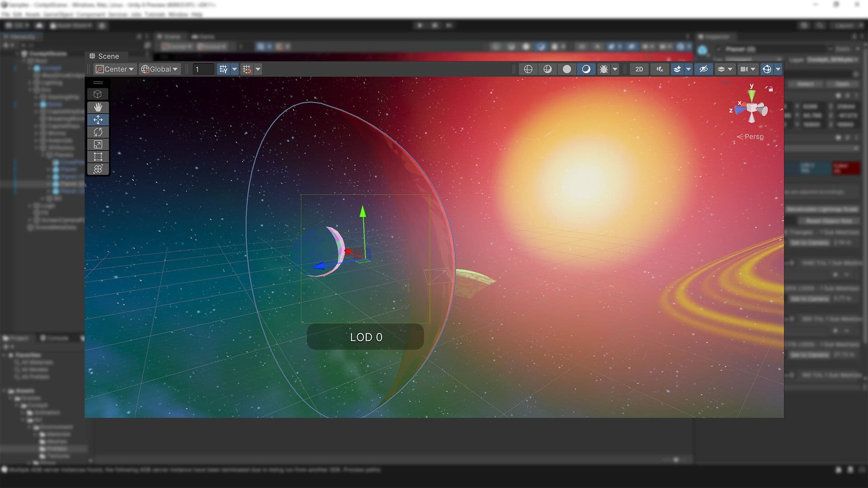Click the green Y axis on orientation gizmo
868x488 pixels.
click(751, 95)
